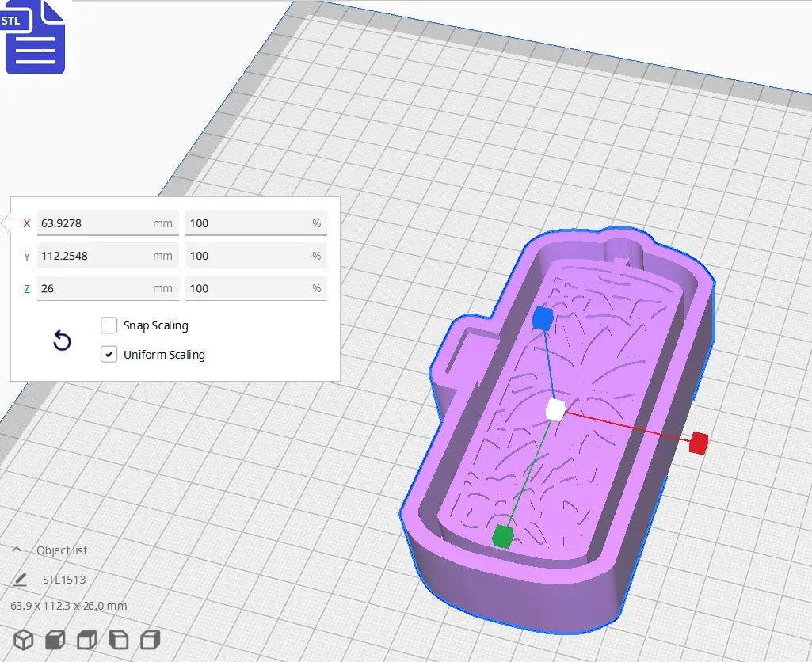This screenshot has width=812, height=662.
Task: Toggle the Uniform Scaling checkbox off
Action: 109,354
